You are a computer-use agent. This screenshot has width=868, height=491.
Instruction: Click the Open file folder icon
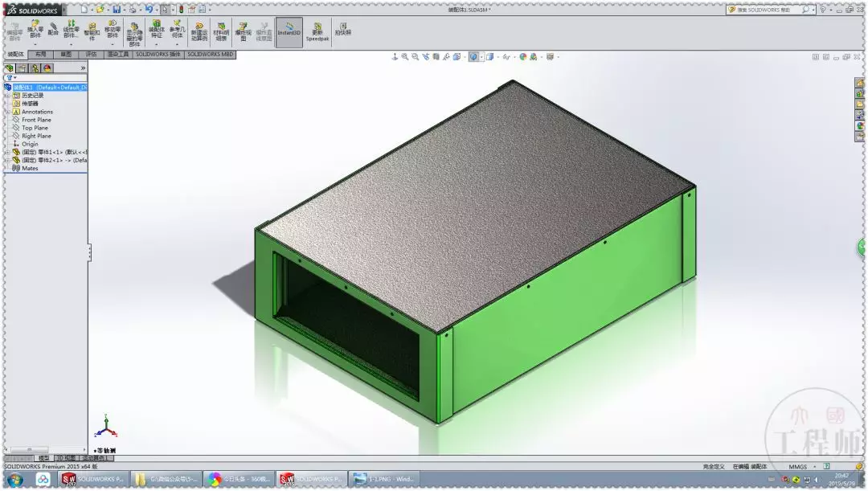click(100, 10)
